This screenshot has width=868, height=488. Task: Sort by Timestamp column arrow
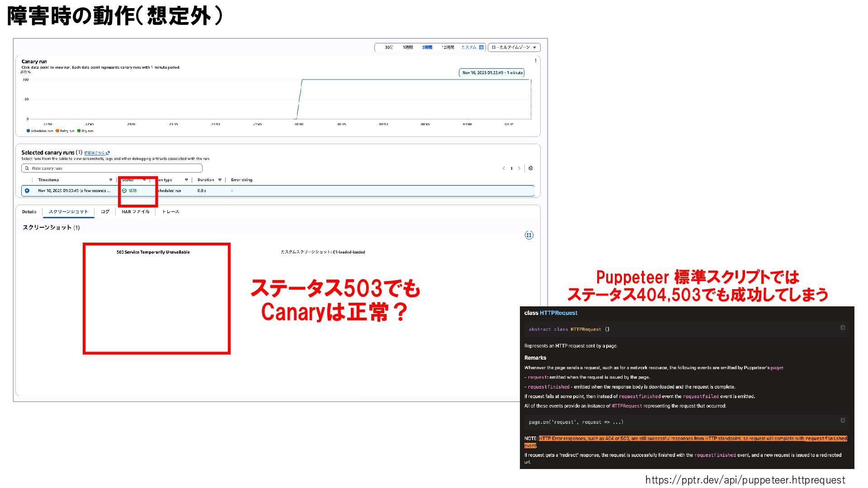click(x=111, y=180)
